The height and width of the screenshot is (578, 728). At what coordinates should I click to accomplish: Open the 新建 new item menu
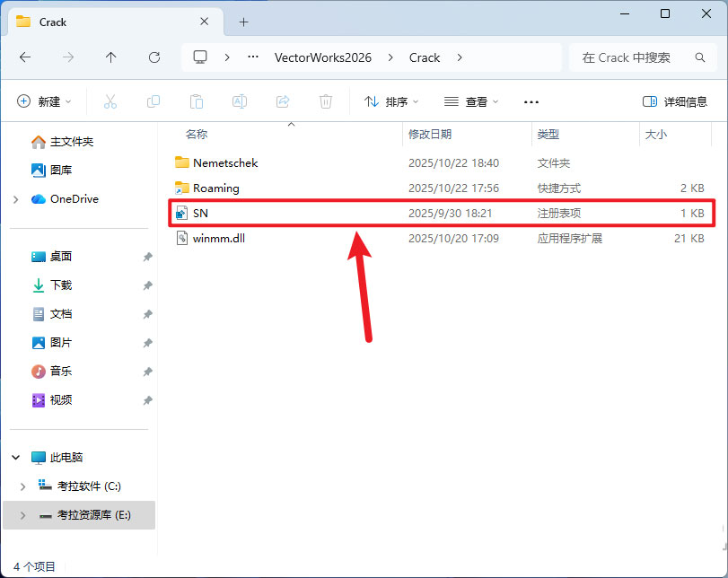tap(44, 101)
